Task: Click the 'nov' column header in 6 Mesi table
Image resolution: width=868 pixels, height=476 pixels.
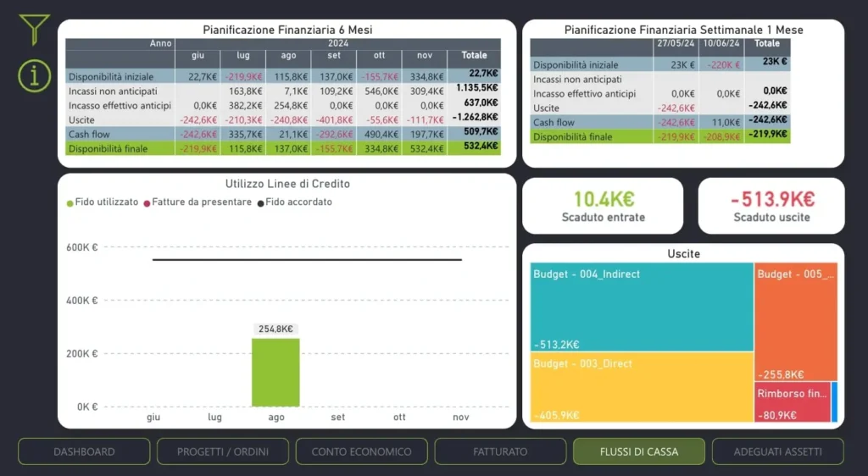Action: (425, 55)
